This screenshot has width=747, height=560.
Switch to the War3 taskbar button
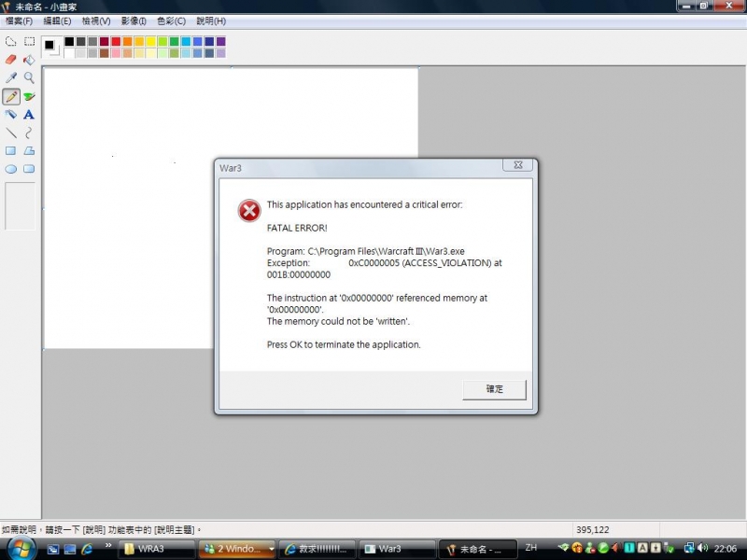click(x=397, y=549)
